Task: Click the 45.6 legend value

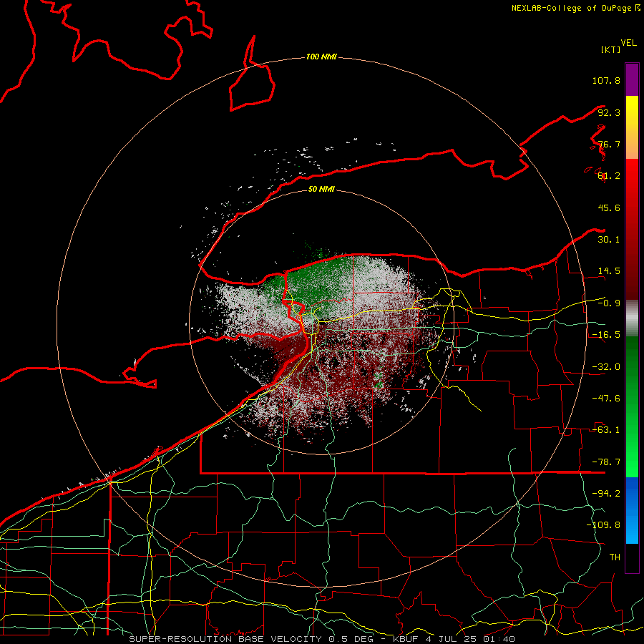Action: [609, 208]
